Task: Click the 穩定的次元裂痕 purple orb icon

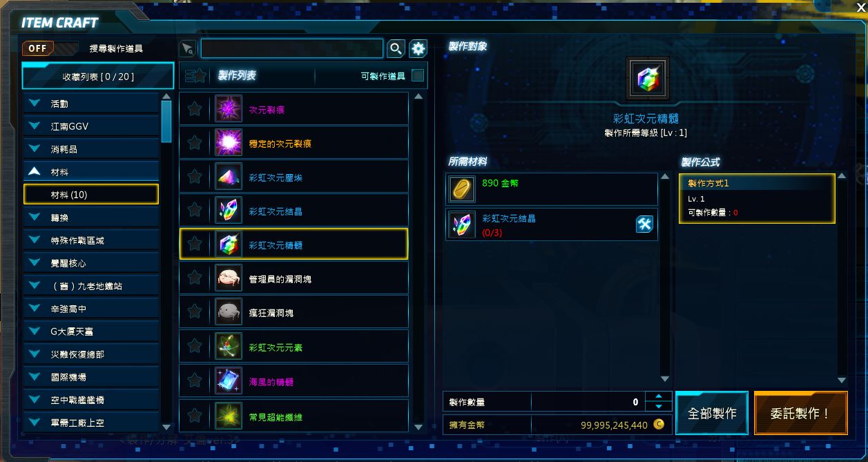Action: click(x=228, y=143)
